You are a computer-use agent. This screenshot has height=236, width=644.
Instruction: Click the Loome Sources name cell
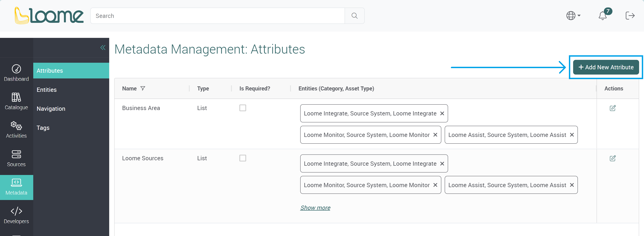142,158
